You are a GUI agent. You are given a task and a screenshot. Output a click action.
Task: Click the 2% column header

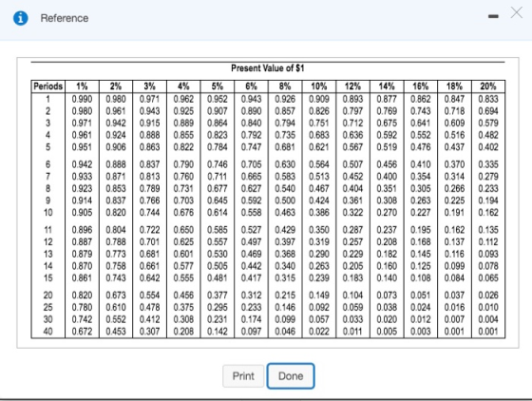(116, 86)
